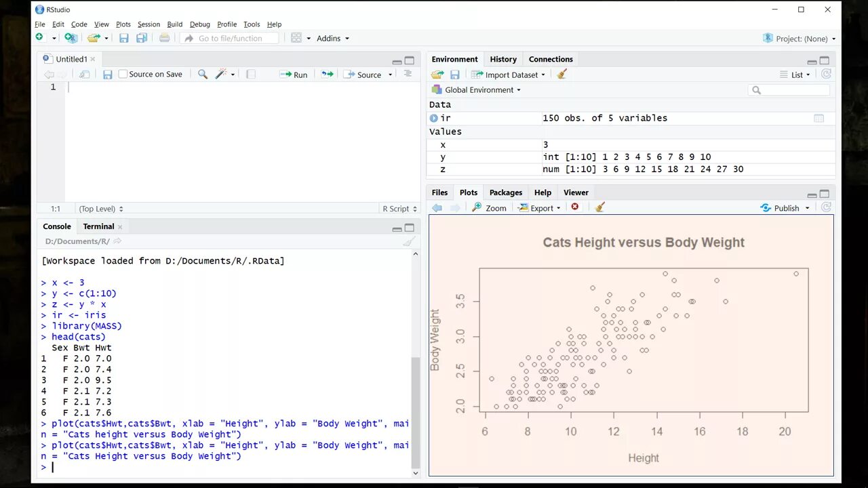The height and width of the screenshot is (488, 868).
Task: Save the current document from the main toolbar
Action: tap(124, 39)
